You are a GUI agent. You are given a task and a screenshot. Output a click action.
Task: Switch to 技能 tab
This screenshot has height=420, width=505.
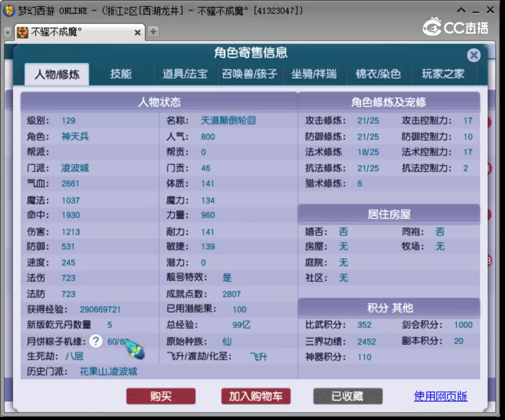point(121,74)
